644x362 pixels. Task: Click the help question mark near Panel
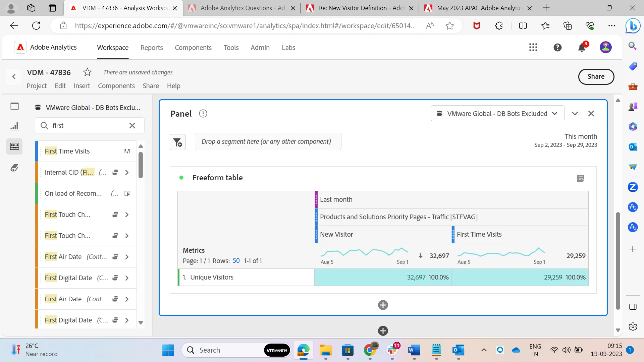tap(203, 114)
